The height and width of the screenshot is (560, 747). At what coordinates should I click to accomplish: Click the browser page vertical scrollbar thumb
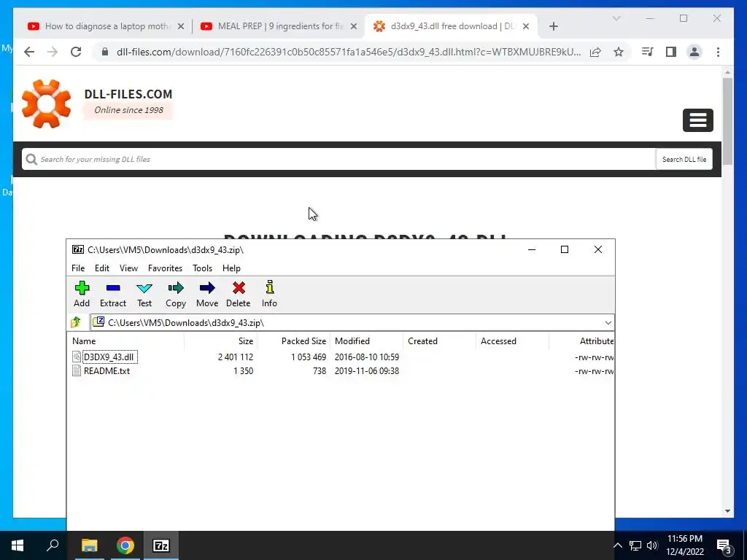[727, 122]
